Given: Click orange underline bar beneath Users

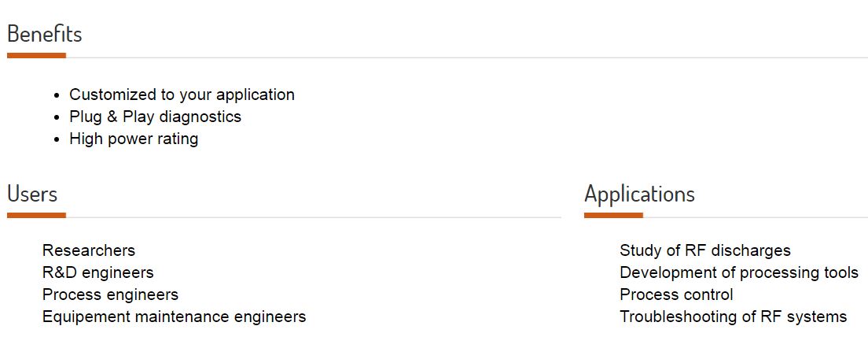Looking at the screenshot, I should coord(36,215).
